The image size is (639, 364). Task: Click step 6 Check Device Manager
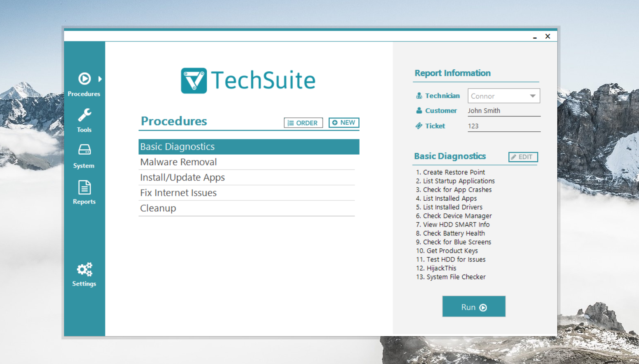click(x=454, y=216)
